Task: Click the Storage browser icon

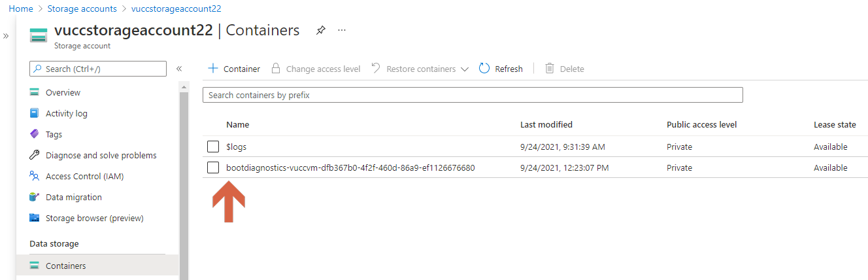Action: (35, 218)
